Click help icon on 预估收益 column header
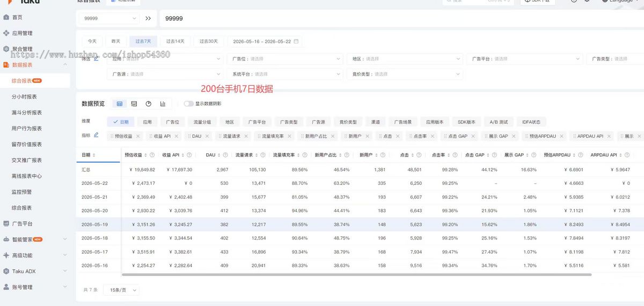 [152, 155]
